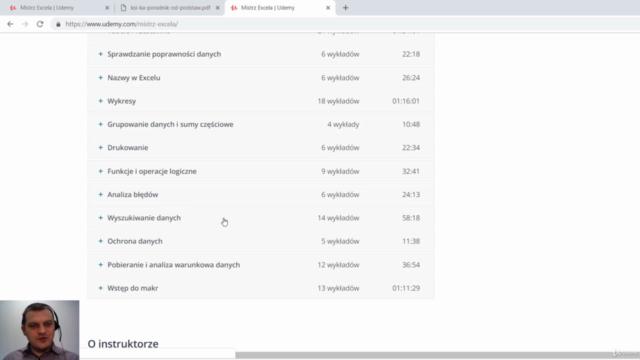Click the 26:24 duration value
The image size is (640, 360).
(x=411, y=78)
